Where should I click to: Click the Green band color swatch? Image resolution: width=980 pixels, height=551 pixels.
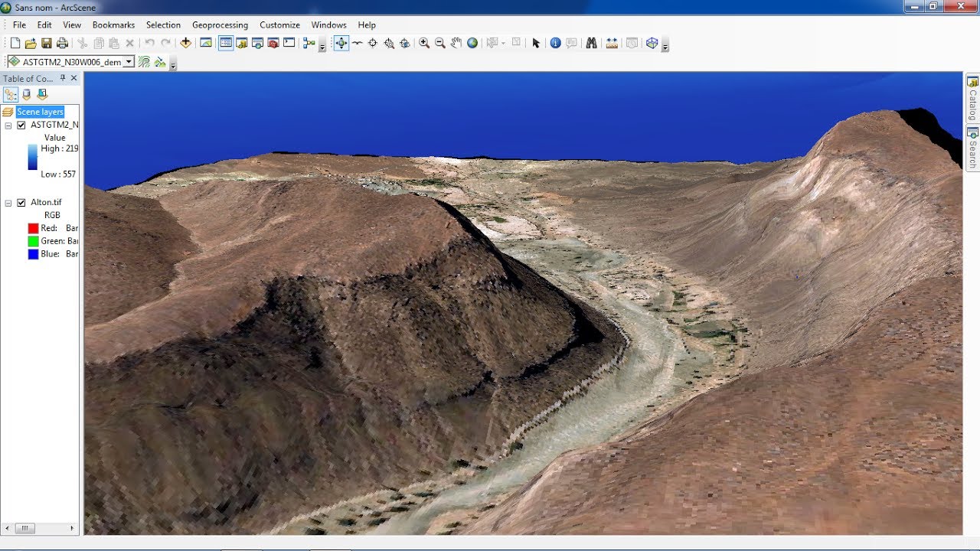click(33, 241)
